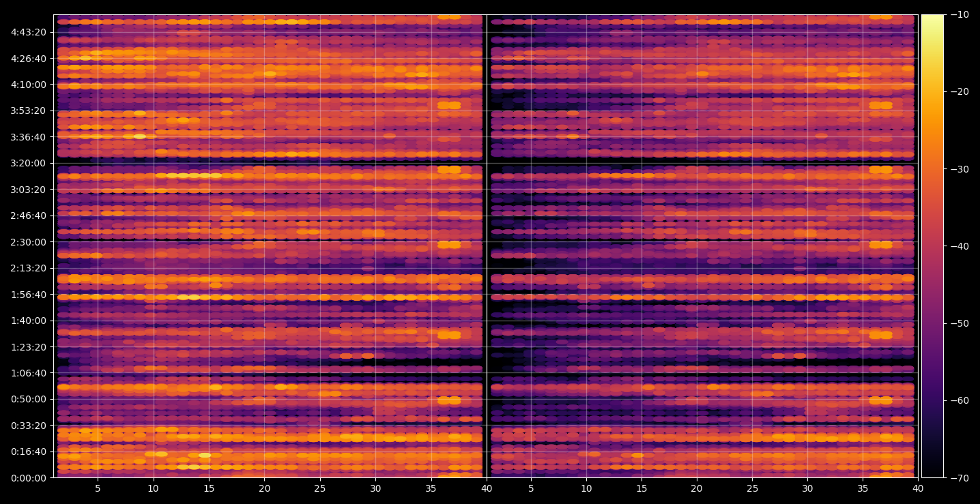
Task: Click the 0:33:20 time axis label
Action: click(29, 426)
